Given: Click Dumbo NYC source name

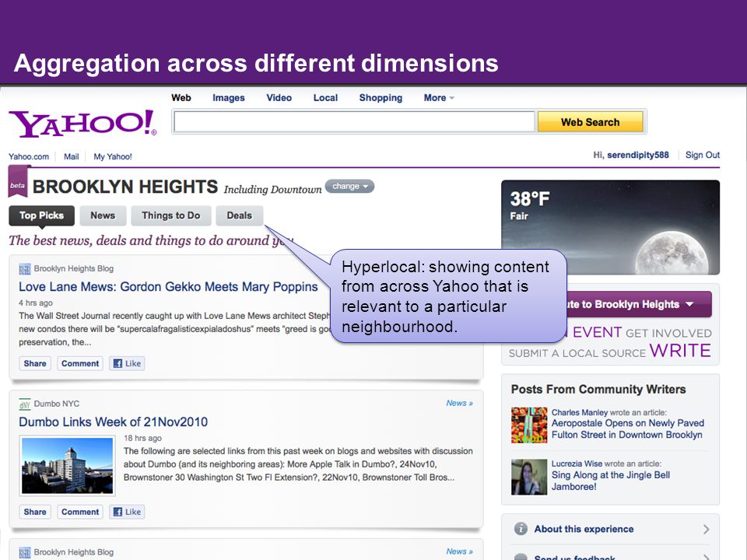Looking at the screenshot, I should (57, 404).
